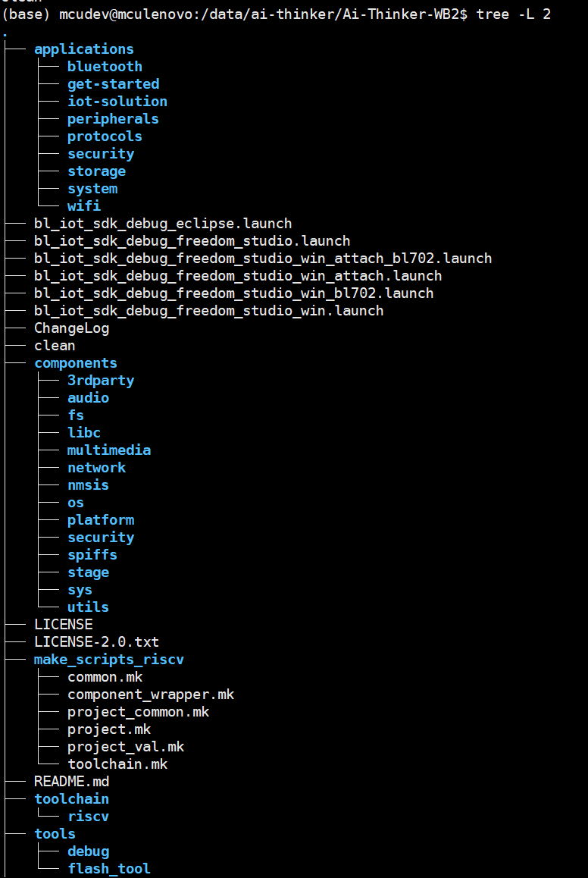Select the bluetooth folder entry
588x878 pixels.
pyautogui.click(x=105, y=67)
